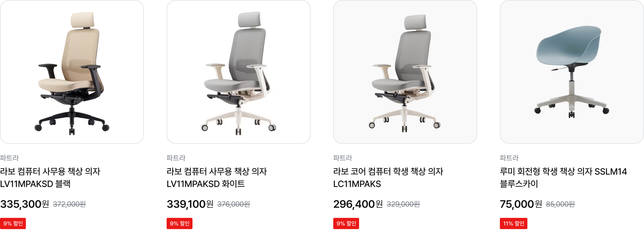Click the 파트라 brand label above the black chair
644x251 pixels.
pyautogui.click(x=9, y=158)
